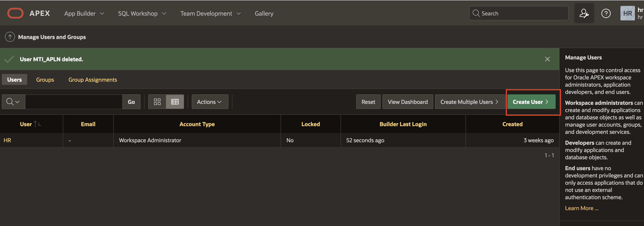Image resolution: width=644 pixels, height=226 pixels.
Task: Switch to icon grid view
Action: (x=157, y=102)
